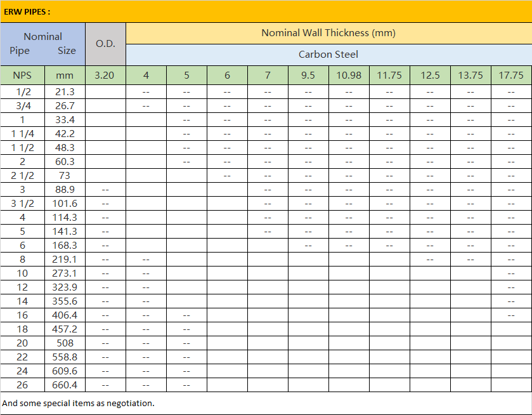The width and height of the screenshot is (532, 415).
Task: Select the 'O.D.' header cell
Action: coord(105,44)
